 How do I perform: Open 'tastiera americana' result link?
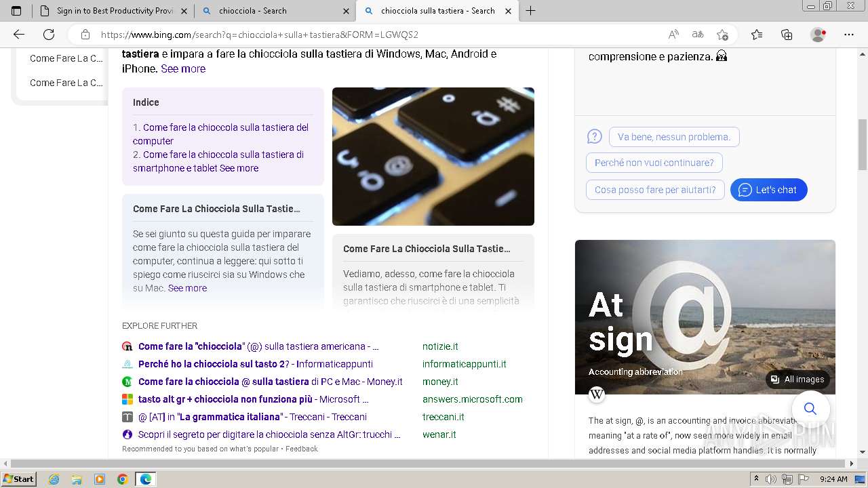point(258,346)
